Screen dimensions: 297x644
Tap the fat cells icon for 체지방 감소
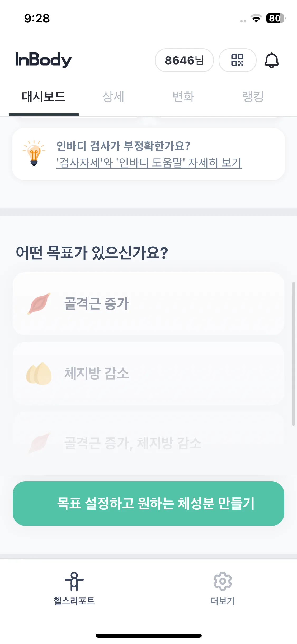pyautogui.click(x=39, y=373)
